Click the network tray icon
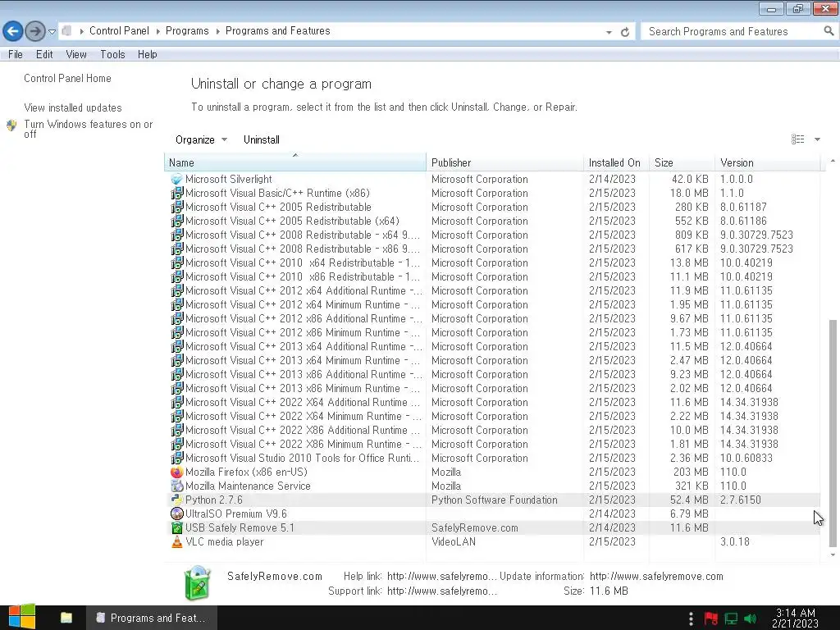 [x=731, y=619]
